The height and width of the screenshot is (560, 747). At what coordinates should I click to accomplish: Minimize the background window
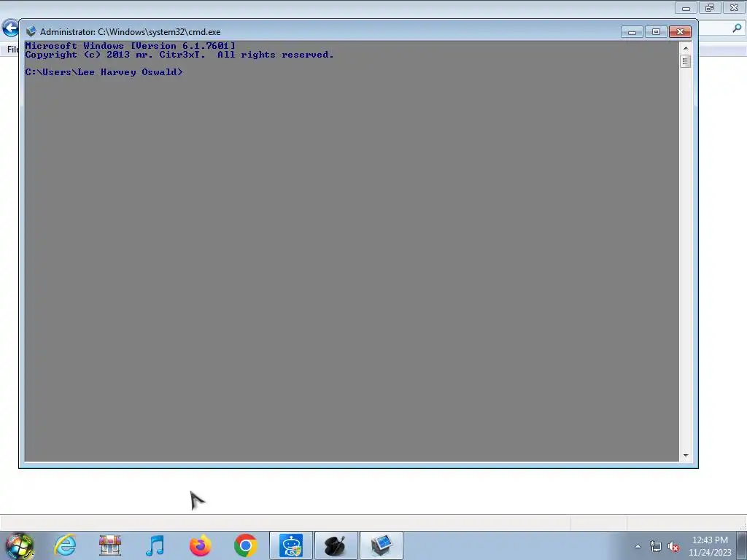pos(686,7)
